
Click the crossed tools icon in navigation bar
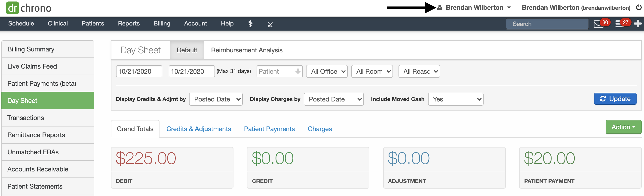coord(270,24)
